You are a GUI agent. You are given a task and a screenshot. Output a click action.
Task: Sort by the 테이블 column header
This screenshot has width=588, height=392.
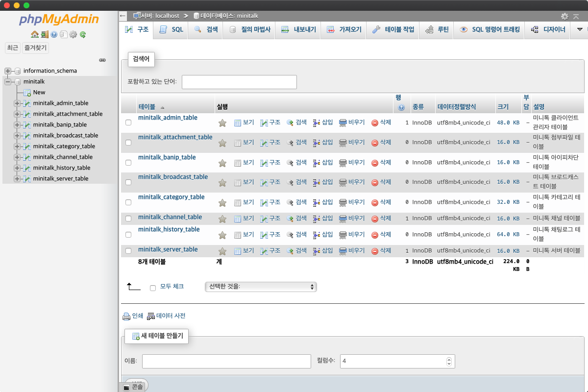[x=147, y=107]
